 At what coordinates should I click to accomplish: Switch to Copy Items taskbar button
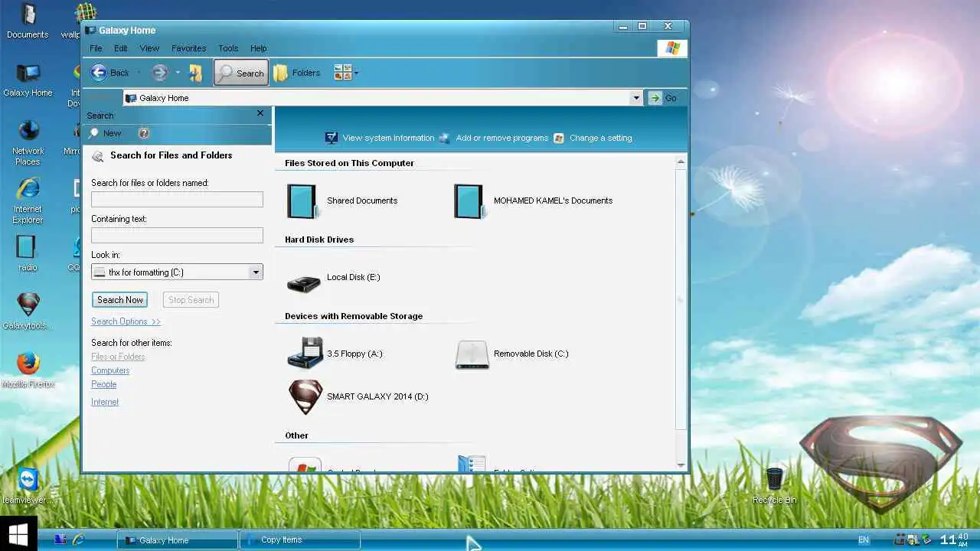click(300, 540)
